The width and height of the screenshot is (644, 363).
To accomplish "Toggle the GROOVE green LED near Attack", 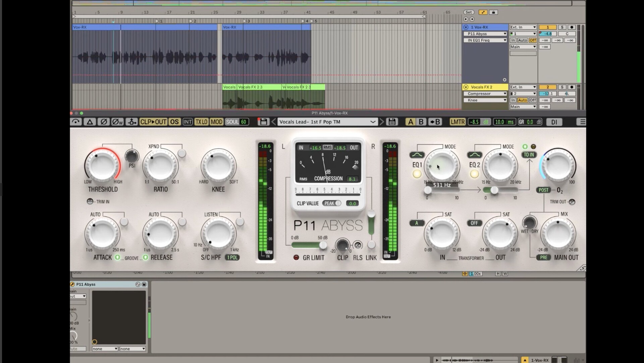I will [117, 257].
